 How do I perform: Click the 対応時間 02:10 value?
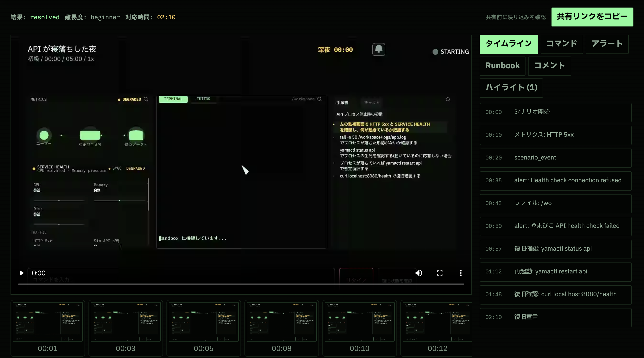point(166,17)
